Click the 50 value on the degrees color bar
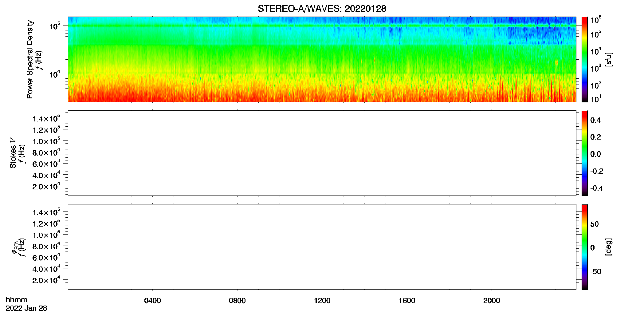Image resolution: width=644 pixels, height=332 pixels. [x=595, y=224]
